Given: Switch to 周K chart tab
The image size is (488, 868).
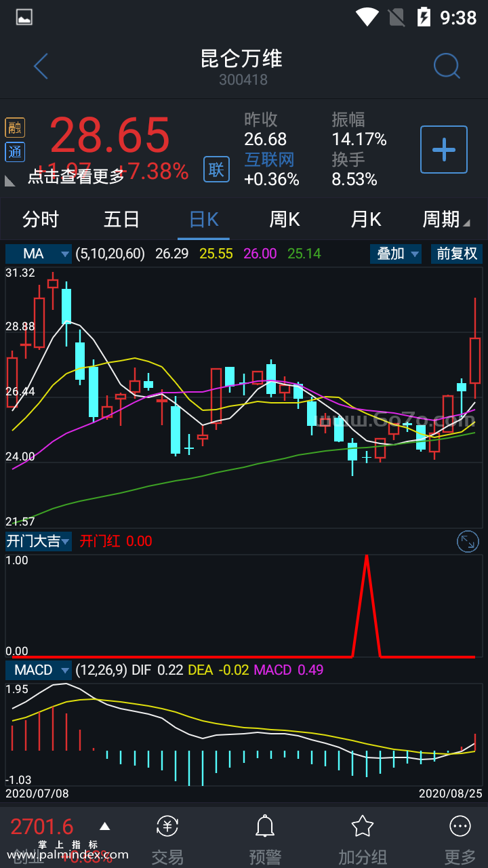Looking at the screenshot, I should pyautogui.click(x=285, y=219).
